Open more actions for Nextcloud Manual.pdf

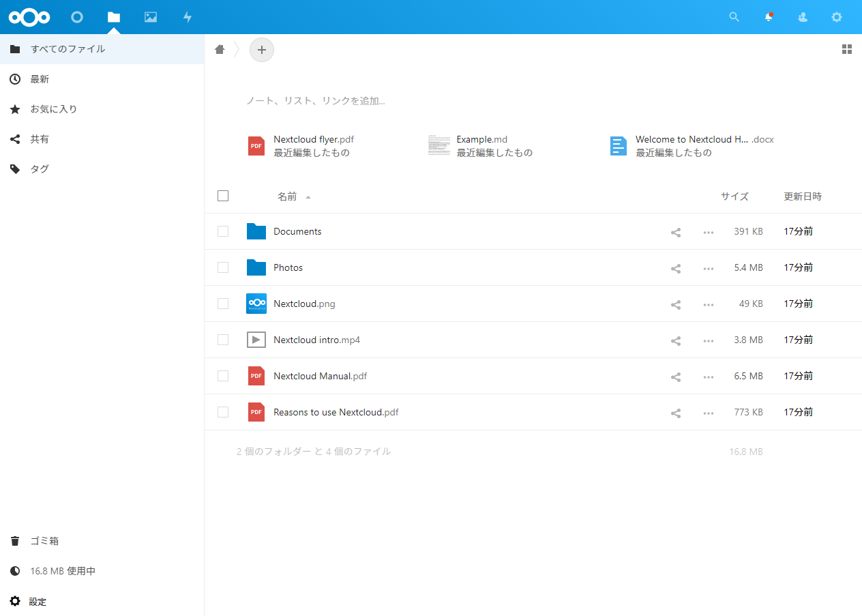pyautogui.click(x=709, y=377)
